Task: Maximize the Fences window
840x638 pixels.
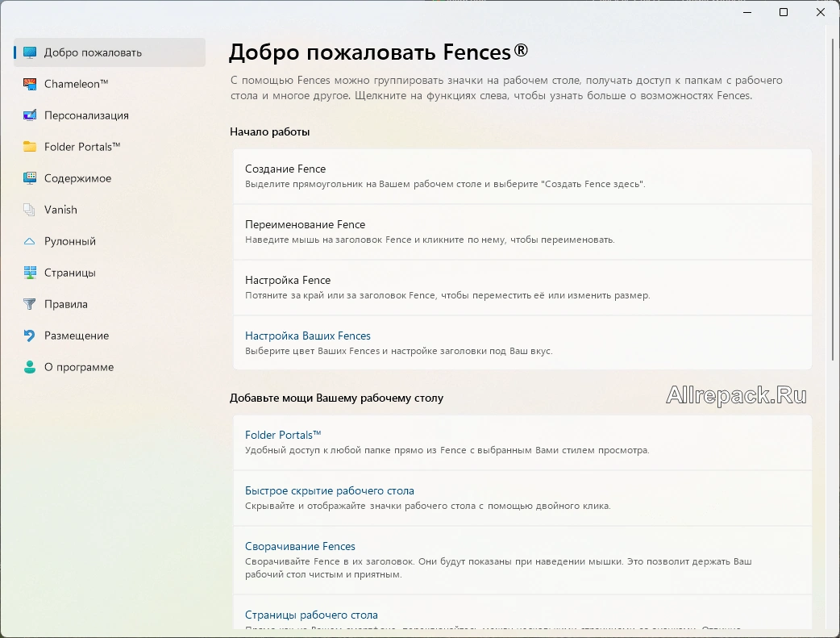Action: pyautogui.click(x=784, y=12)
